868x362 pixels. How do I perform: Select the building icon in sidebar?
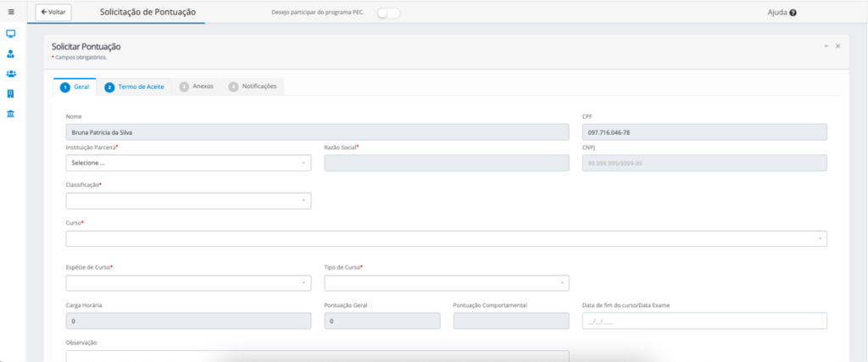pyautogui.click(x=10, y=93)
